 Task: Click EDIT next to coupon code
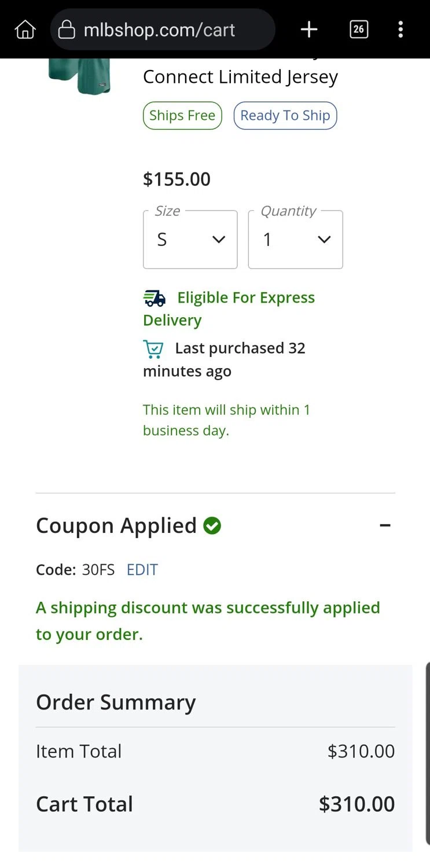[x=142, y=570]
